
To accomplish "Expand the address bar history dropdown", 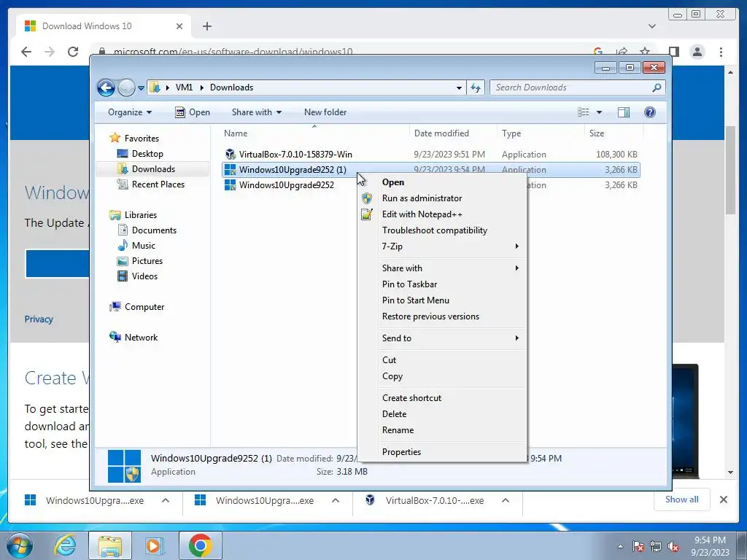I will (459, 87).
